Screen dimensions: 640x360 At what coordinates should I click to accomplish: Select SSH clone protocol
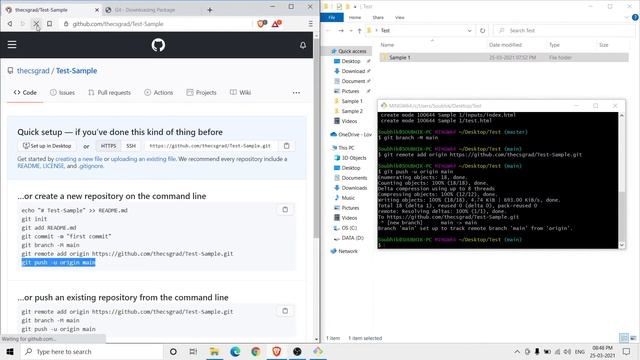(131, 146)
